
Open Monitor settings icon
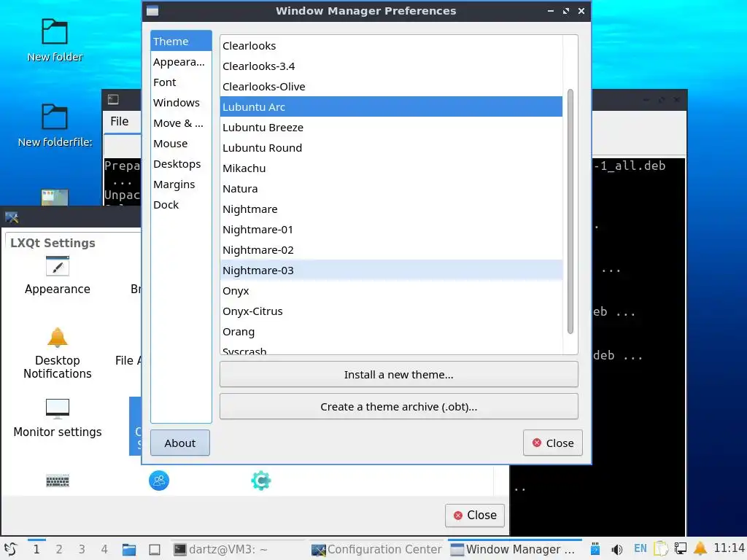pyautogui.click(x=57, y=418)
